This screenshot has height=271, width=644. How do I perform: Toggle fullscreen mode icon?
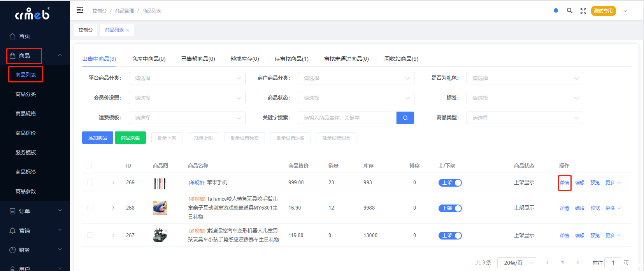pyautogui.click(x=583, y=11)
